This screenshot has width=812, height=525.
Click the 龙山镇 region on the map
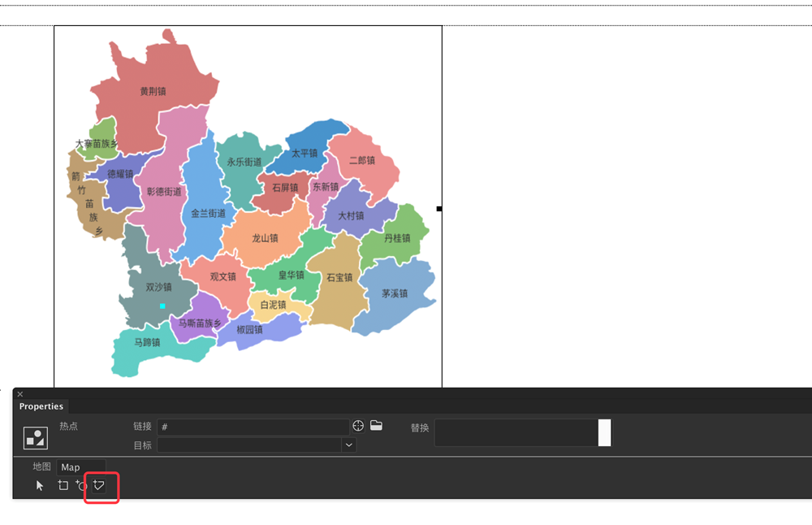[x=265, y=238]
